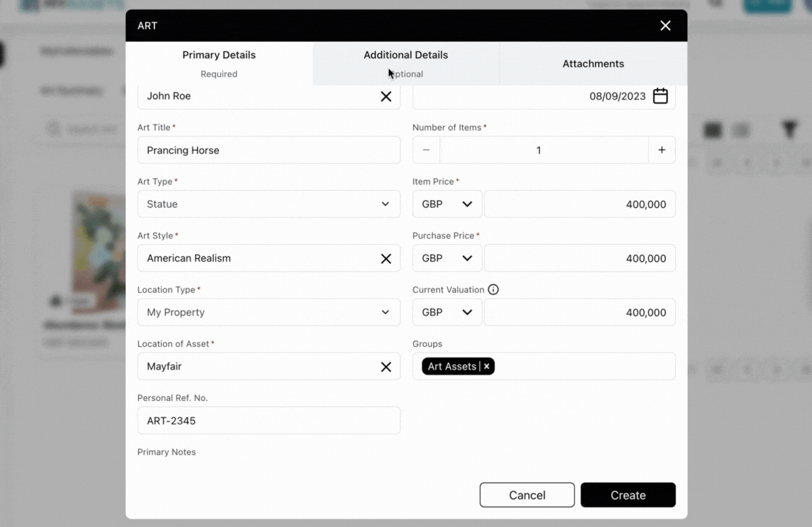Image resolution: width=812 pixels, height=527 pixels.
Task: Click the Art Title input field
Action: coord(269,150)
